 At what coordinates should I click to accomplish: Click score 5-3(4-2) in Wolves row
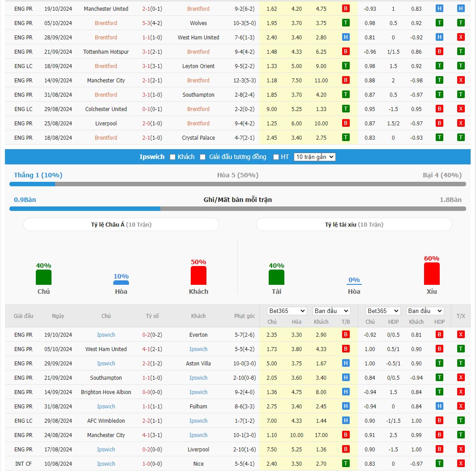[152, 23]
